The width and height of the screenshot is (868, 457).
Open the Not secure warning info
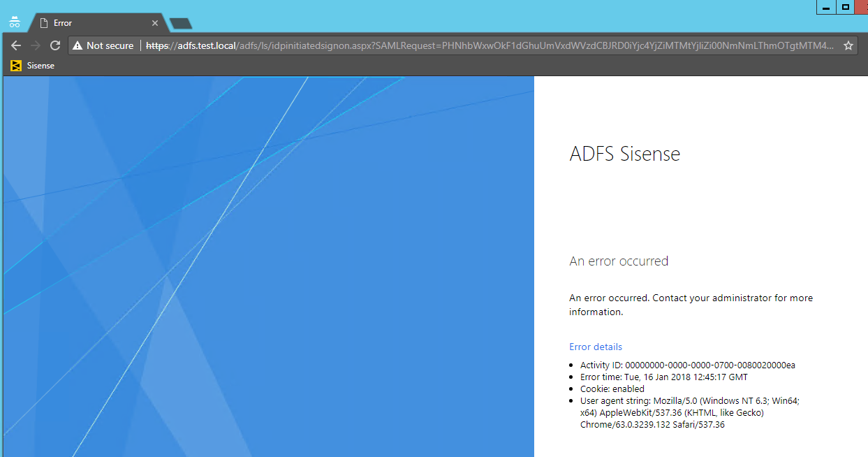pyautogui.click(x=103, y=45)
